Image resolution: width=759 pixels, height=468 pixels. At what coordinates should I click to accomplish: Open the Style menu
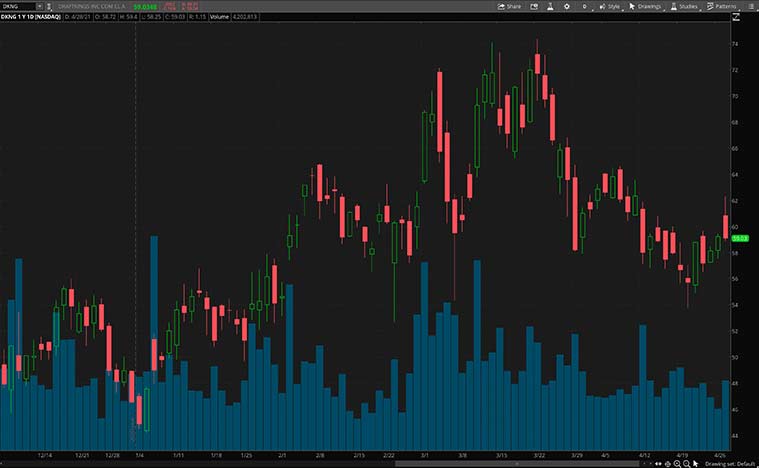[x=609, y=6]
